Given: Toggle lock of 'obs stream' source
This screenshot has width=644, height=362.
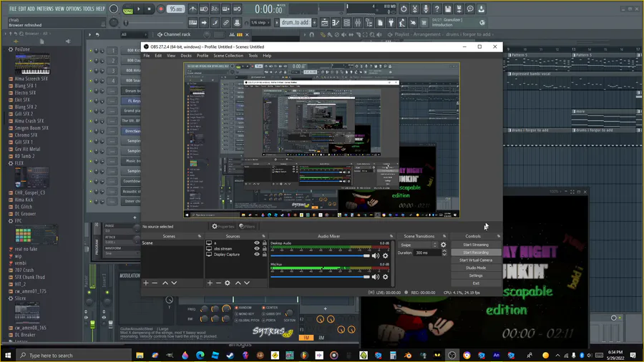Looking at the screenshot, I should point(265,249).
